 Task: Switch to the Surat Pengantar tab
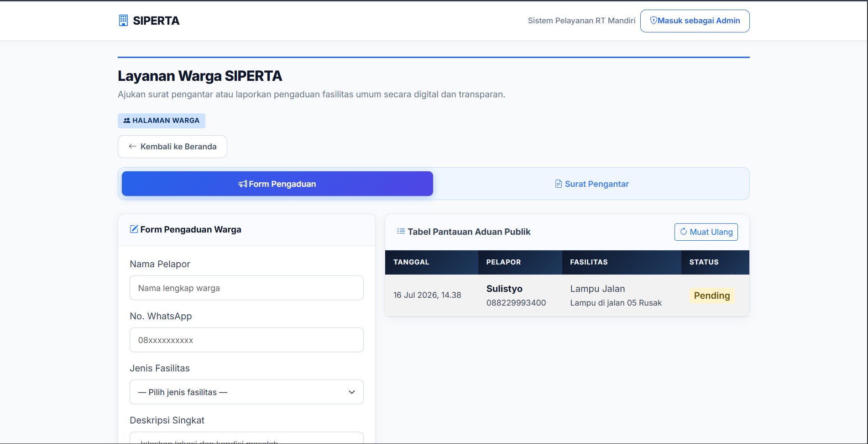pos(591,184)
